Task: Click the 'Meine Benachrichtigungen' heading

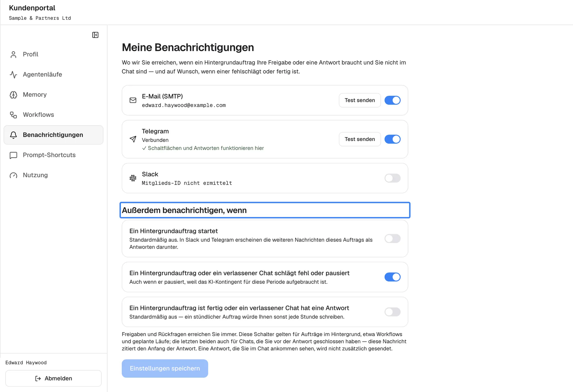Action: click(188, 47)
